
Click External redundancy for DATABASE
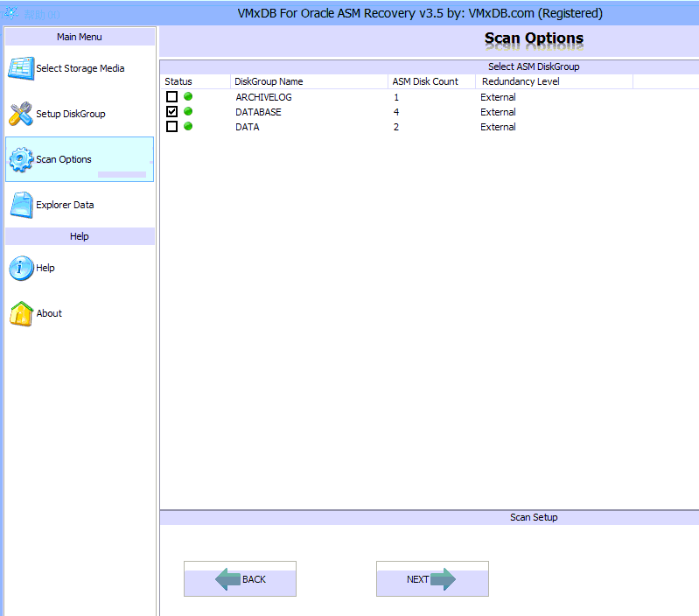pyautogui.click(x=498, y=112)
